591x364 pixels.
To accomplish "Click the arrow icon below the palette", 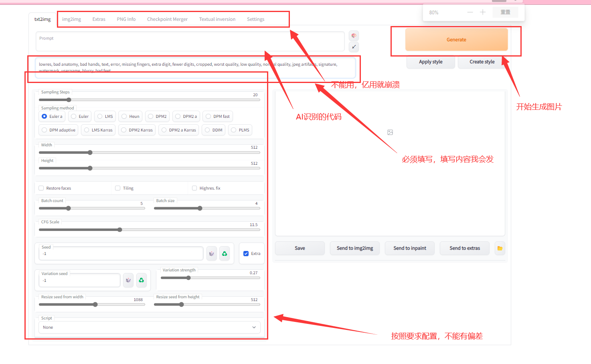I will click(354, 47).
